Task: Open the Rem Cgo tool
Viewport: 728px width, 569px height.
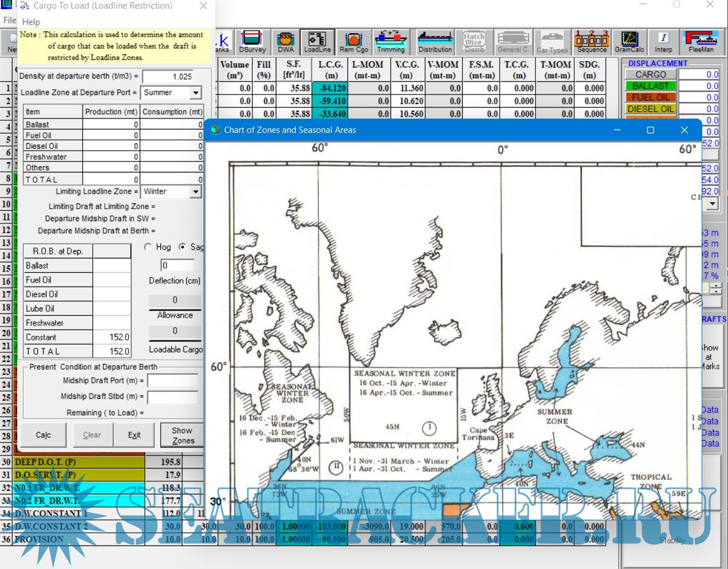Action: pyautogui.click(x=354, y=42)
